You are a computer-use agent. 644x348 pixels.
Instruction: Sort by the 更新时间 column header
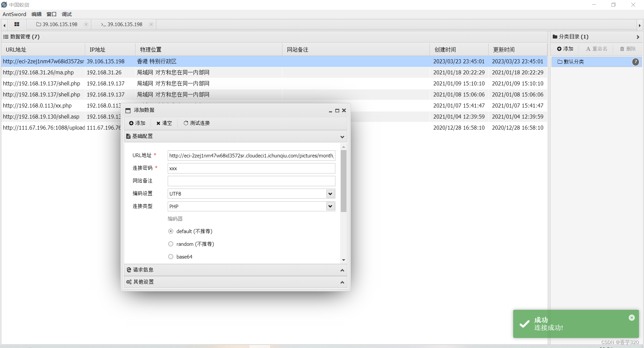click(518, 50)
